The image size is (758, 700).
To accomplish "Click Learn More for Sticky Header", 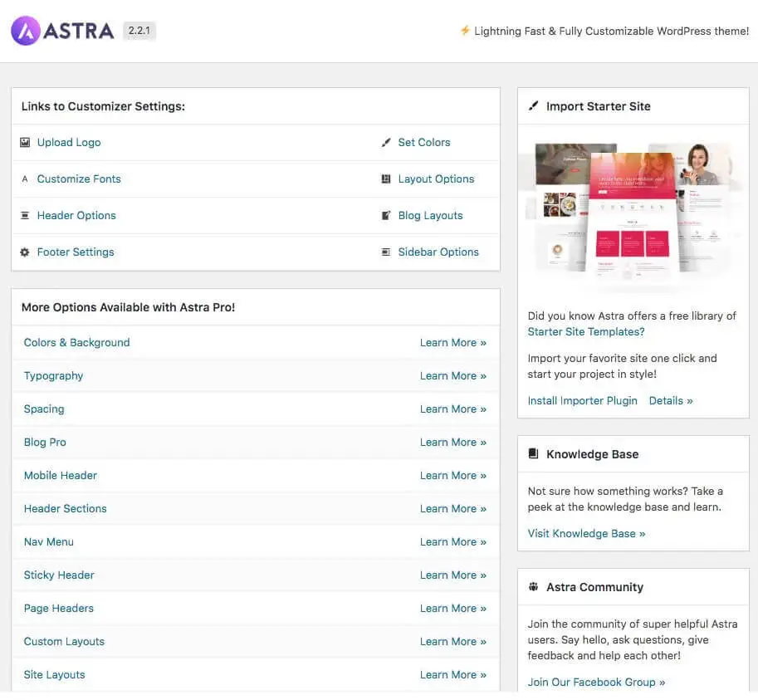I will 452,575.
